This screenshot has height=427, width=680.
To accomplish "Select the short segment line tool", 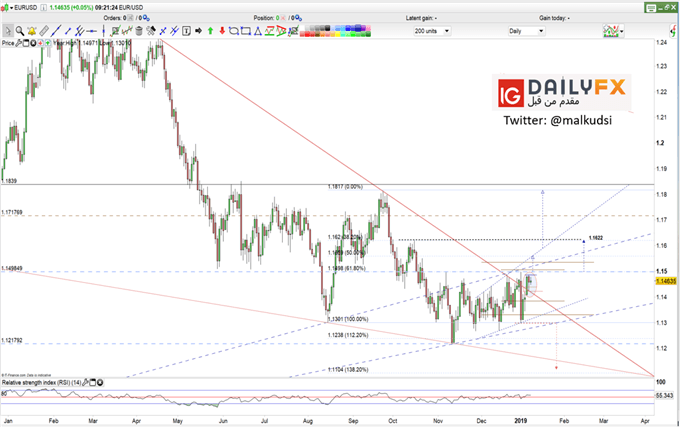I will pos(68,31).
